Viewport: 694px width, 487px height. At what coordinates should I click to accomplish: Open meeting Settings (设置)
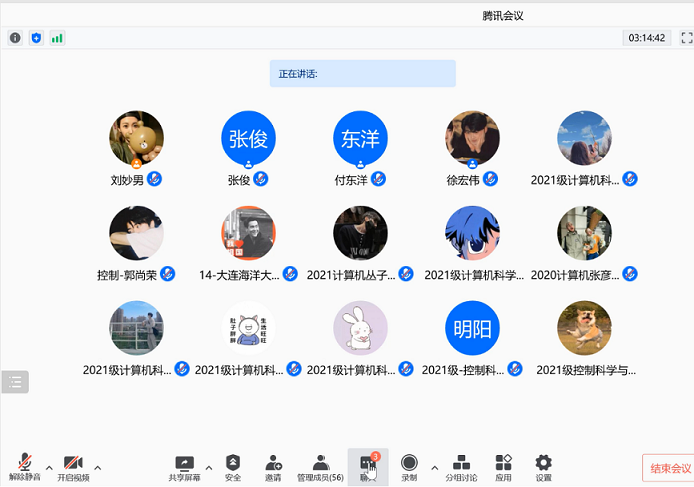pyautogui.click(x=543, y=466)
